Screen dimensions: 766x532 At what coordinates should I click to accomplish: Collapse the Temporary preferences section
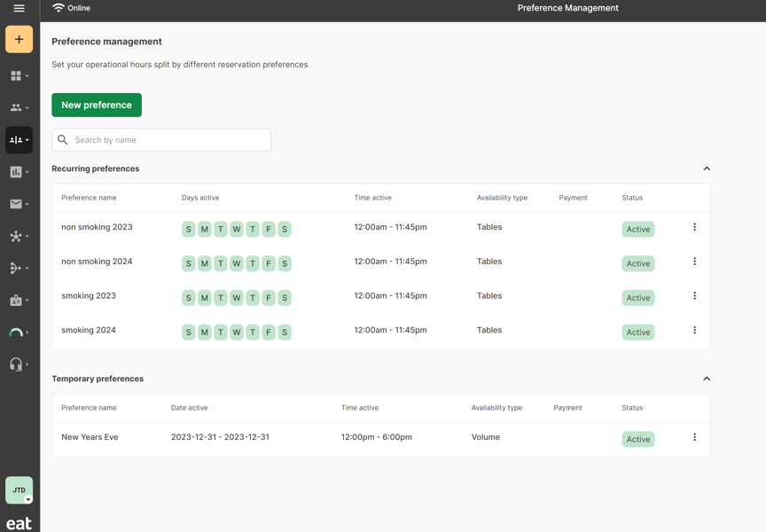pos(707,379)
